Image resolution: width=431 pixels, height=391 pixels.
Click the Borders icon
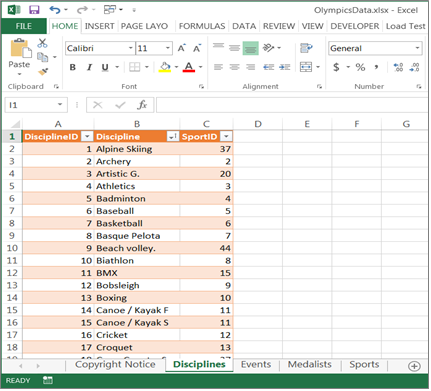click(x=135, y=67)
